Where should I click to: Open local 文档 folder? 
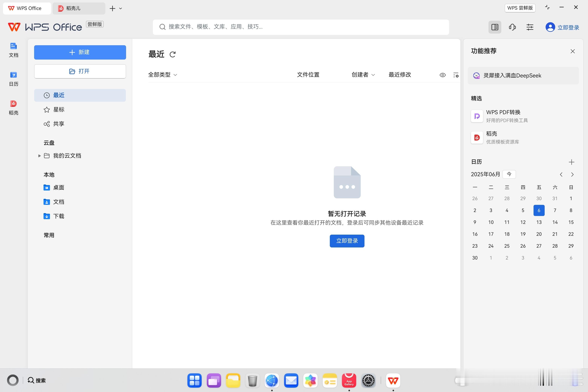coord(54,202)
